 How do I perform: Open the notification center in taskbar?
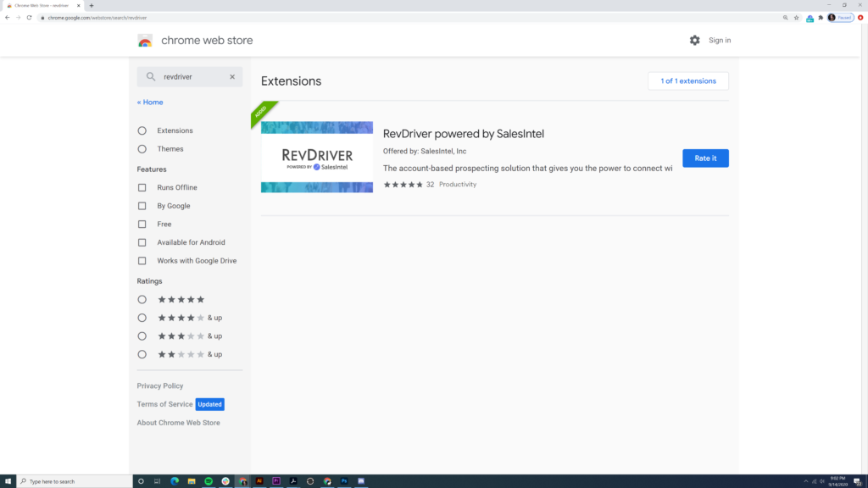(x=858, y=481)
